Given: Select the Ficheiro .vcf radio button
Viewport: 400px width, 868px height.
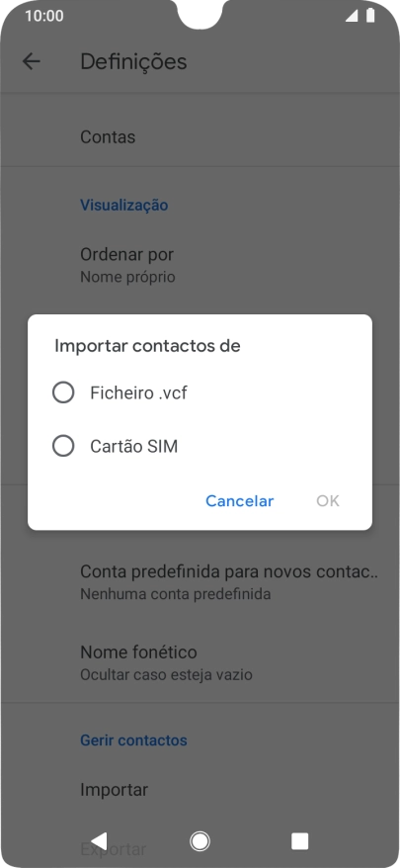Looking at the screenshot, I should (x=63, y=393).
